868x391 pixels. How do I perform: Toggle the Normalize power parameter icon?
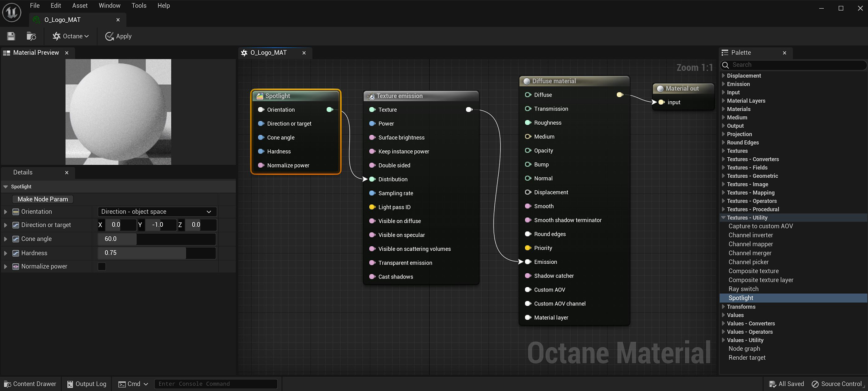click(16, 266)
